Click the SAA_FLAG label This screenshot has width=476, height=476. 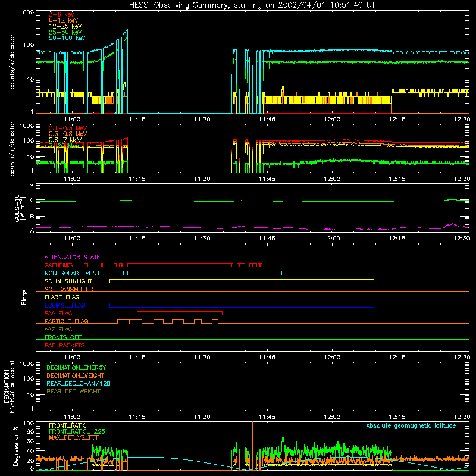pyautogui.click(x=58, y=313)
